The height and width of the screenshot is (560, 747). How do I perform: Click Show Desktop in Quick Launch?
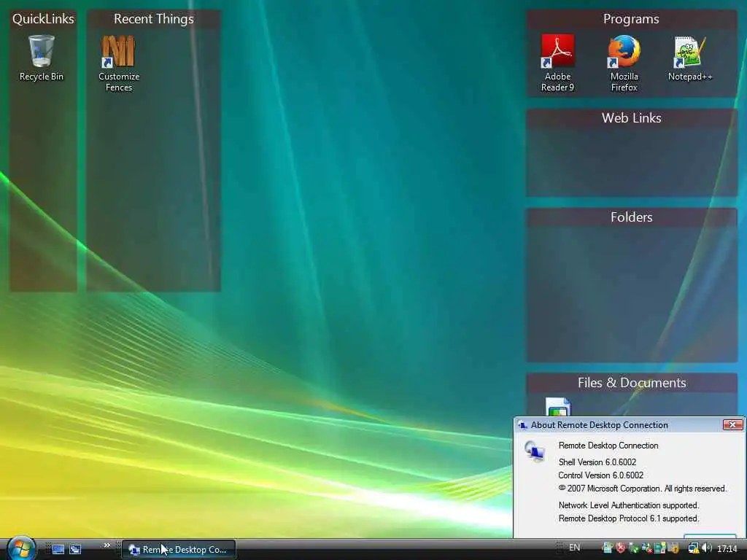click(58, 549)
